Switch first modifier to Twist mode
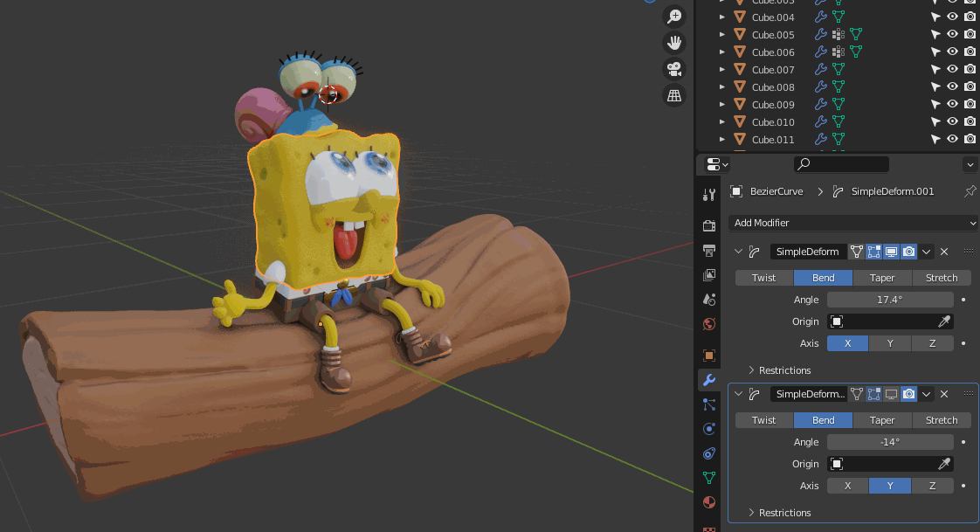 tap(763, 277)
